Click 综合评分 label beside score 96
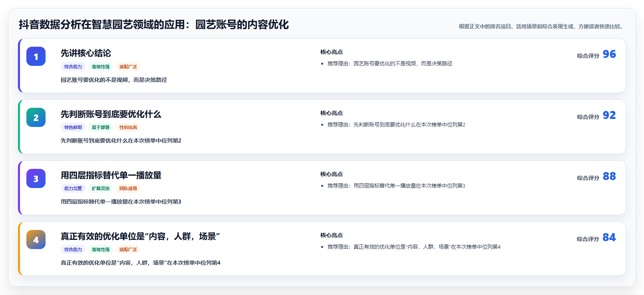The image size is (644, 295). [588, 56]
